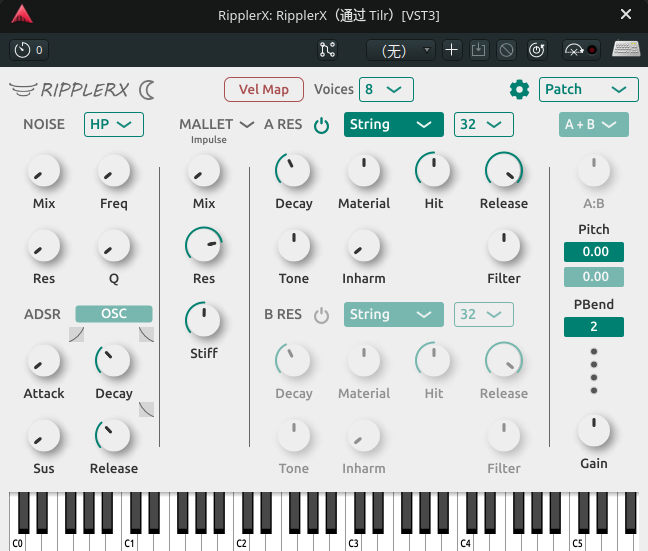Click the PBend value 2 field
The width and height of the screenshot is (648, 551).
(594, 327)
